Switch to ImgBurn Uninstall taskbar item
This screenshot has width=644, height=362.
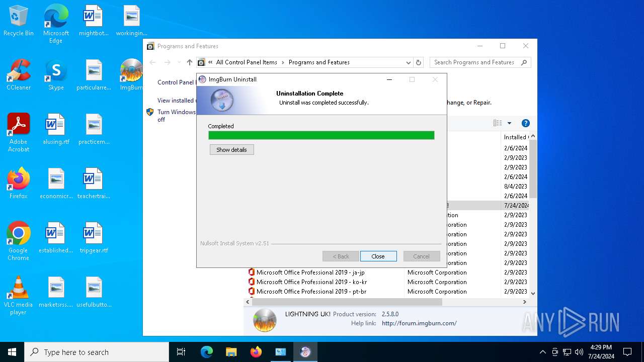tap(305, 352)
